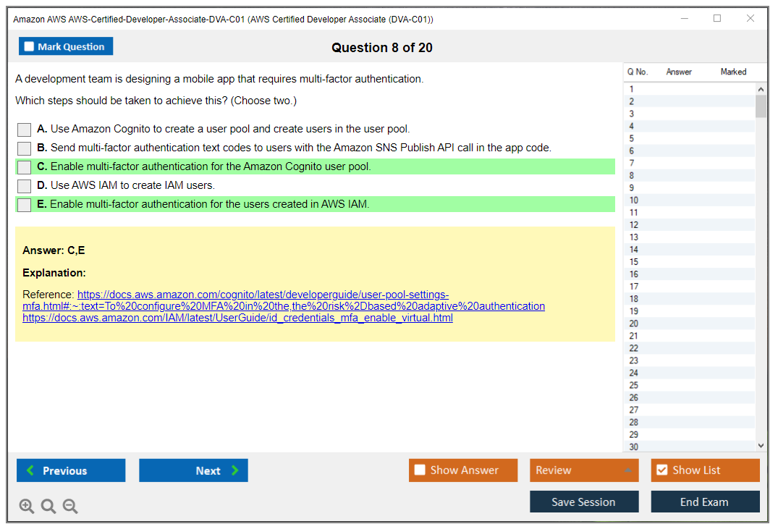The height and width of the screenshot is (532, 778).
Task: Check option E for IAM multi-factor authentication
Action: 25,205
